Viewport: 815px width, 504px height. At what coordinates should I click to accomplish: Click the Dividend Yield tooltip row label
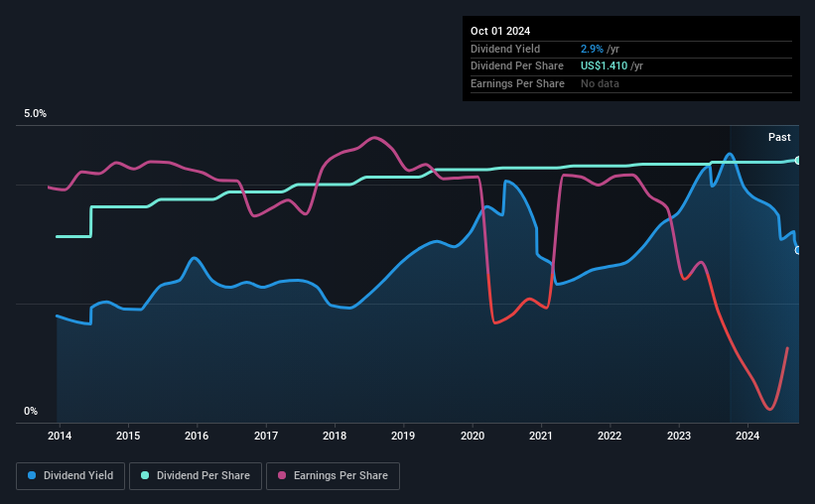pyautogui.click(x=505, y=49)
